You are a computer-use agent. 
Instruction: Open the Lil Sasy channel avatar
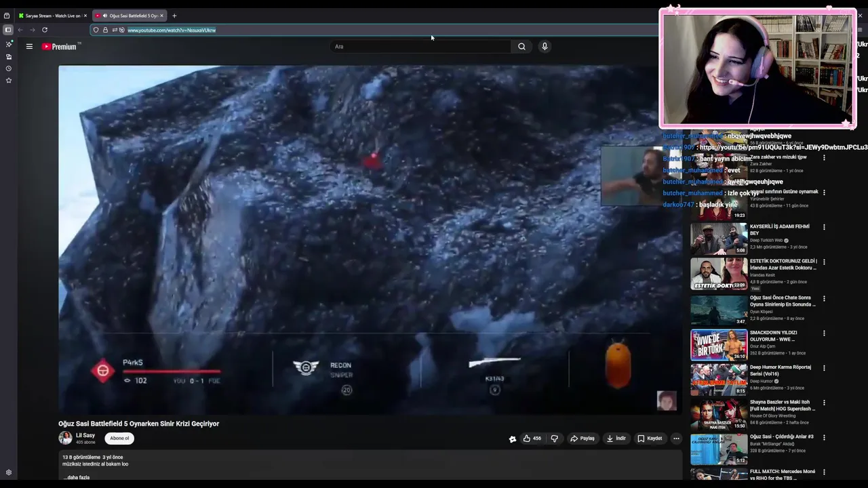65,438
